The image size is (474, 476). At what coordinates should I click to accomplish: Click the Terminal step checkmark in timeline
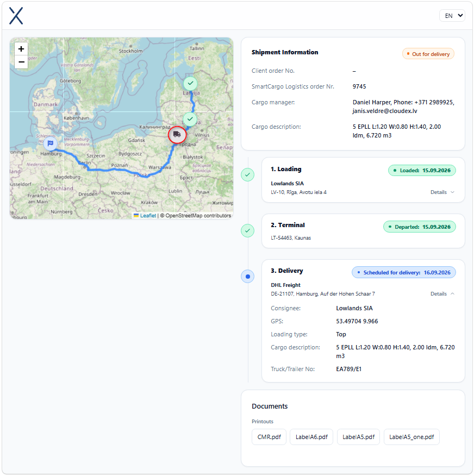pos(247,231)
